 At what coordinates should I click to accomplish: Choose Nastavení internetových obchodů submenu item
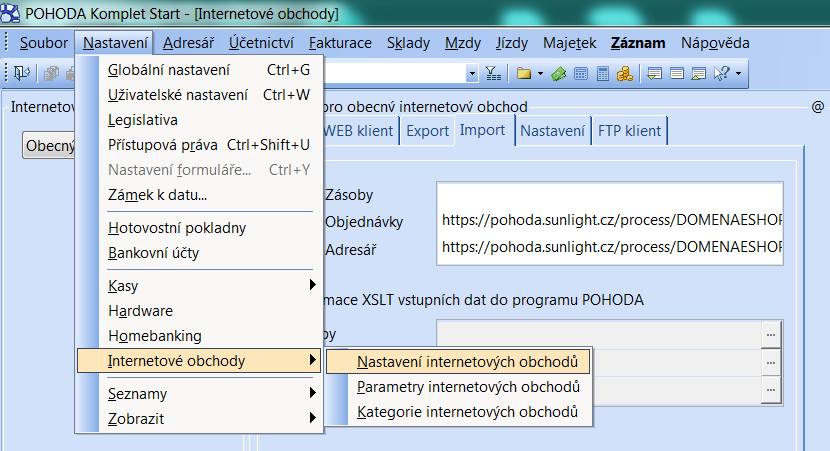(458, 362)
